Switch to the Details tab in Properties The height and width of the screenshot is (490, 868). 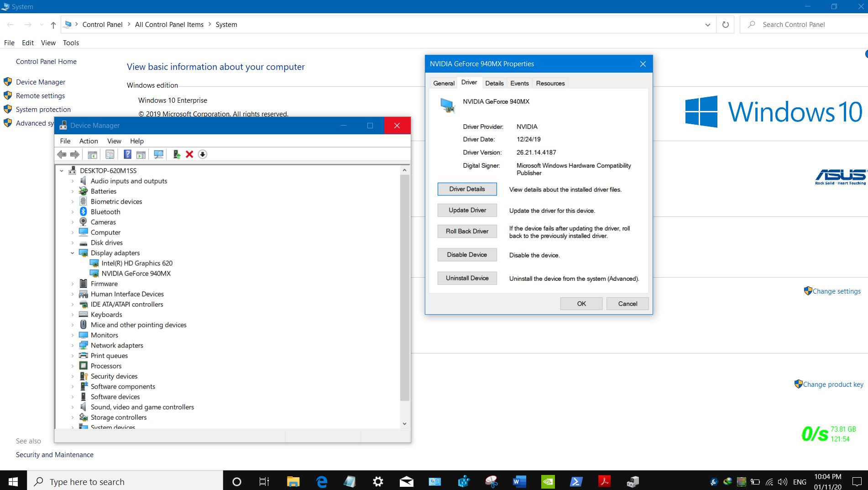(494, 83)
